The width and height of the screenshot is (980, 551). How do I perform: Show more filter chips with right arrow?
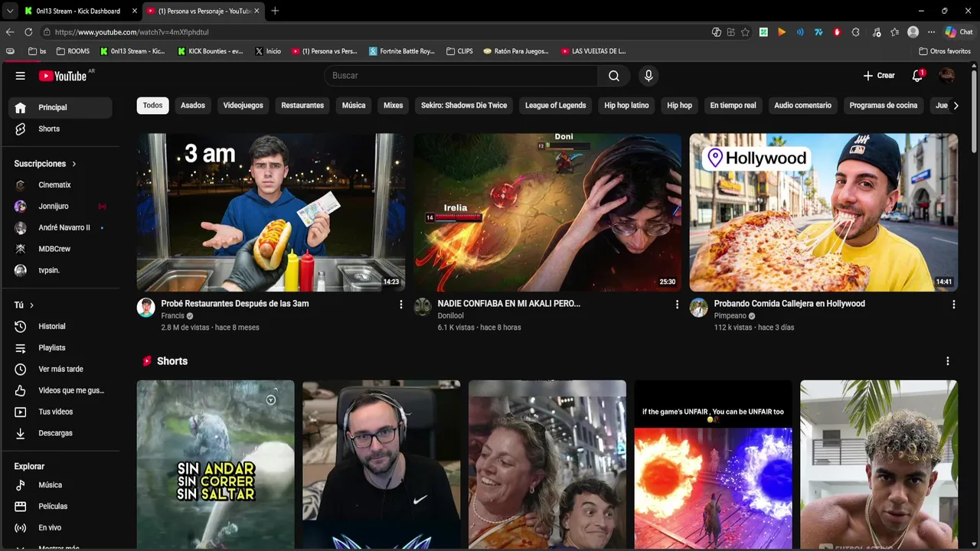point(955,106)
